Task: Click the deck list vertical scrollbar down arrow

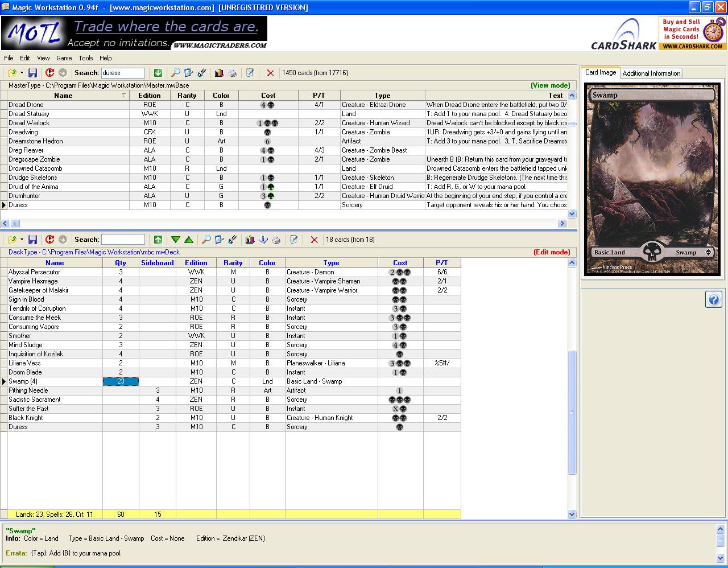Action: 572,514
